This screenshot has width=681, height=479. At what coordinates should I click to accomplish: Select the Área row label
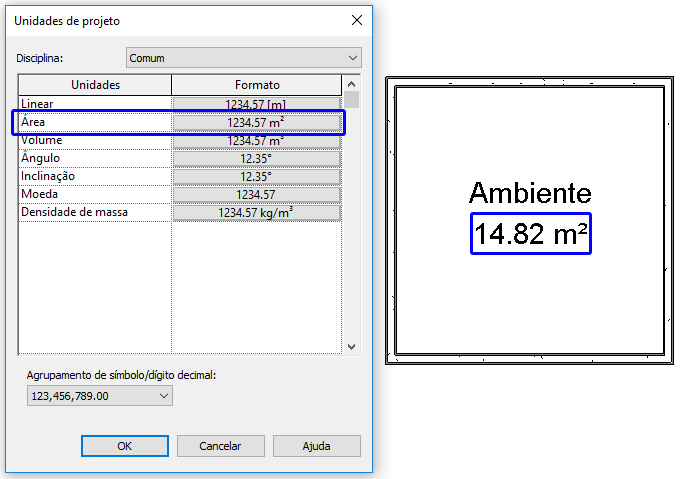click(x=33, y=122)
